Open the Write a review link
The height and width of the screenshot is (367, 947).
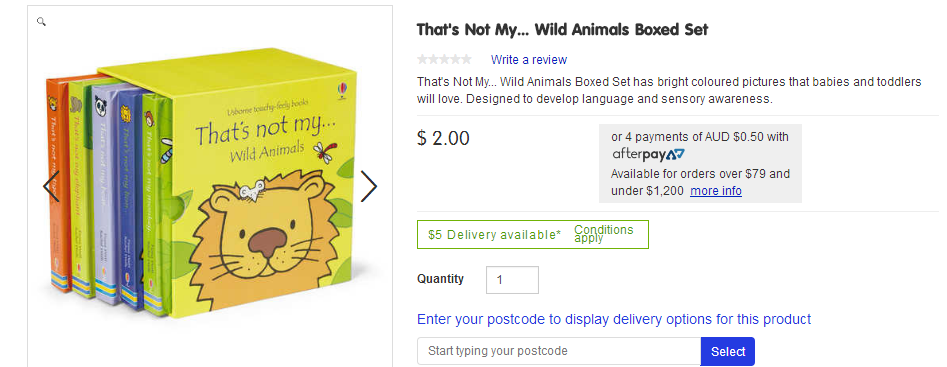point(528,60)
